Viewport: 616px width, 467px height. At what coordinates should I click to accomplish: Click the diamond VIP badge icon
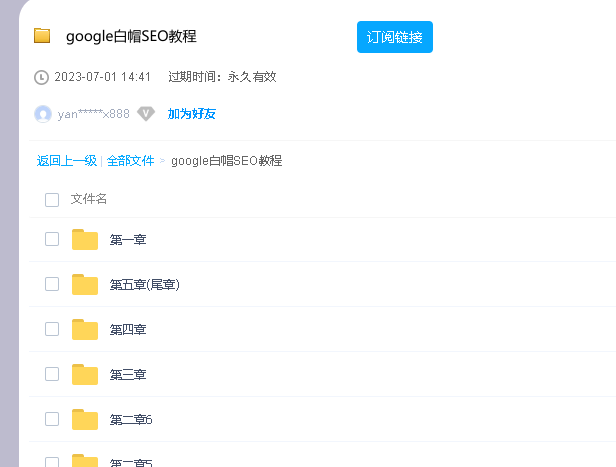pos(146,114)
